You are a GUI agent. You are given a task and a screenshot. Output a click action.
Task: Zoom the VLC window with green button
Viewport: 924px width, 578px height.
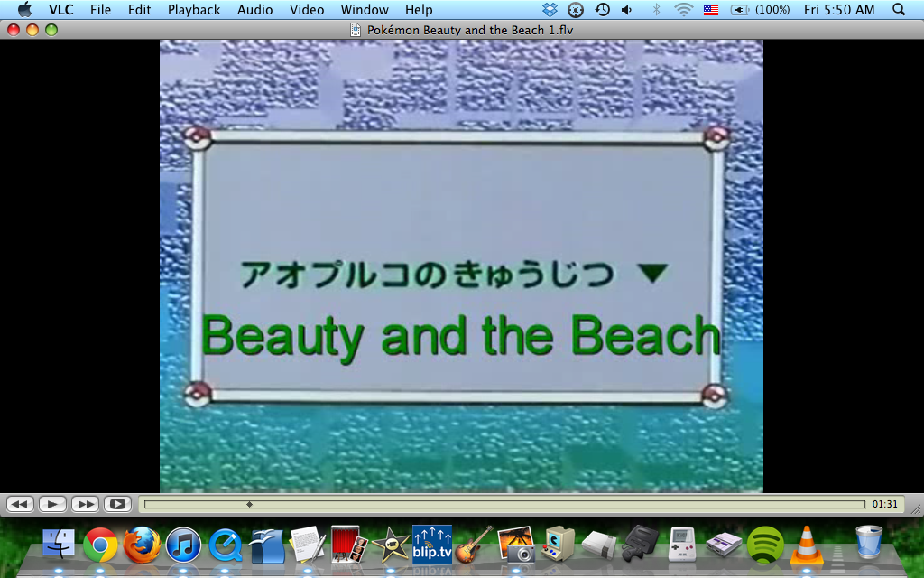(51, 30)
